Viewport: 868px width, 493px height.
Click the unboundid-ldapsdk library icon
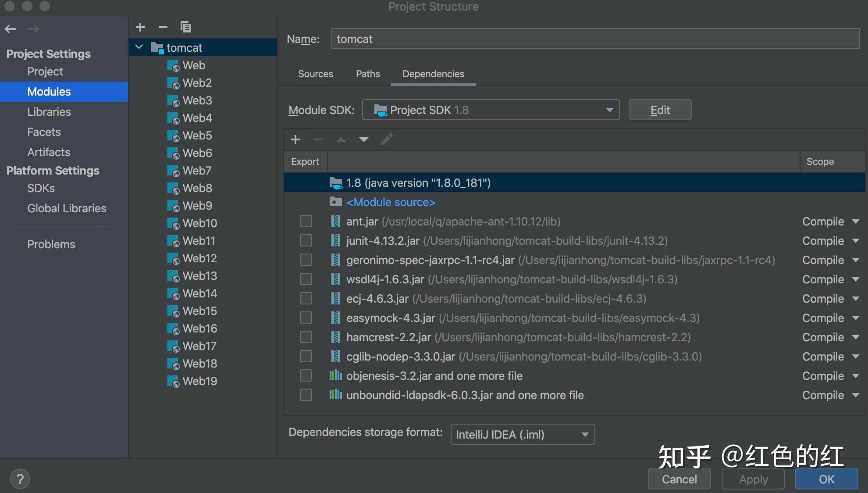(336, 395)
